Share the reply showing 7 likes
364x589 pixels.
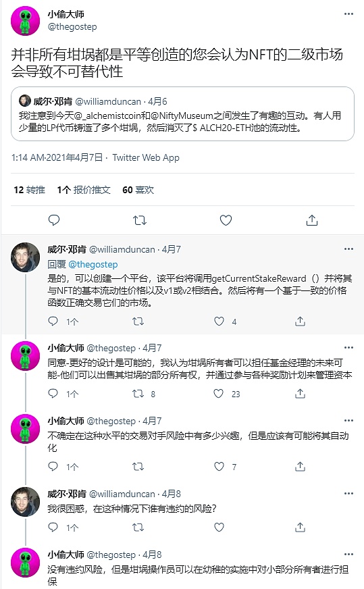[x=300, y=467]
